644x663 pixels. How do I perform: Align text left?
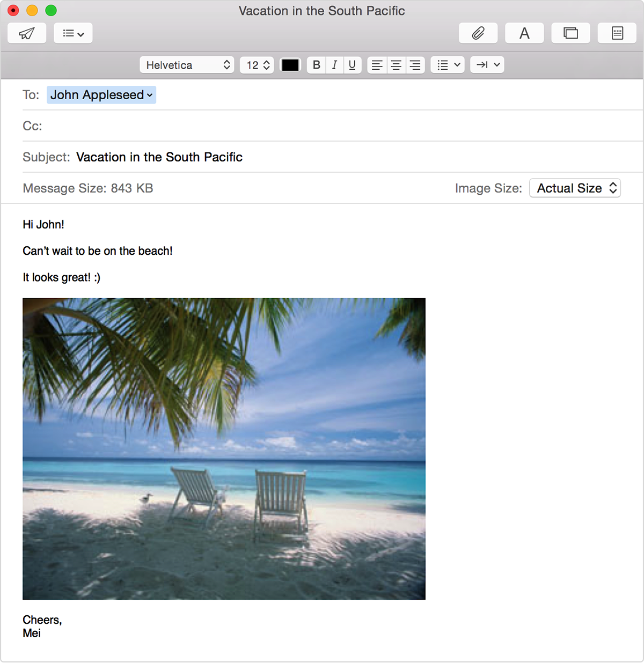pyautogui.click(x=377, y=65)
